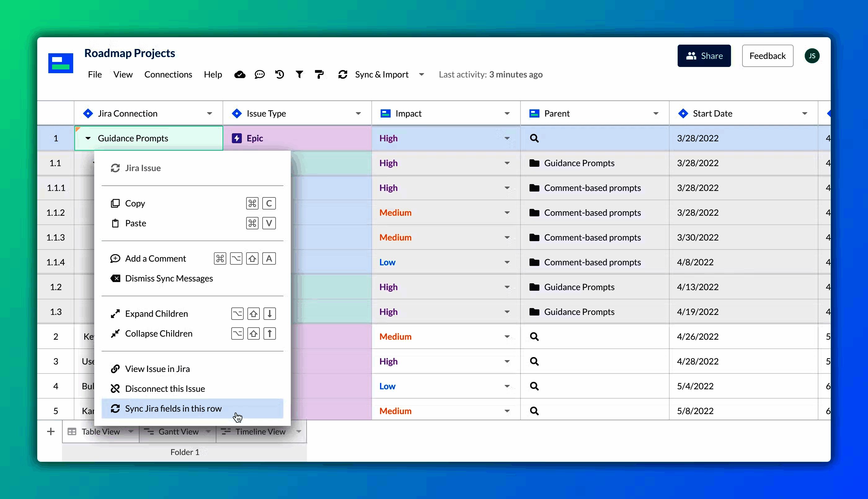Click the Jira diamond icon in Issue Type header
Screen dimensions: 868x499
click(x=237, y=113)
